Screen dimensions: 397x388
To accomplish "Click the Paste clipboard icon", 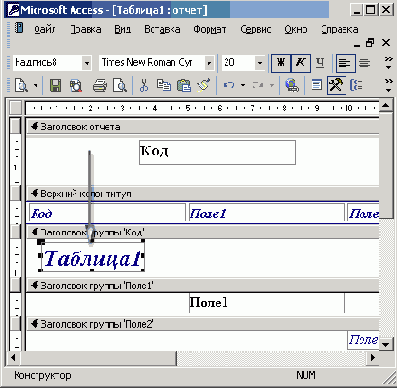I will 183,86.
